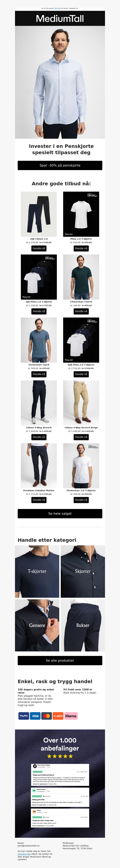This screenshot has height=868, width=120.
Task: Open the Gensere category tile
Action: click(x=37, y=625)
